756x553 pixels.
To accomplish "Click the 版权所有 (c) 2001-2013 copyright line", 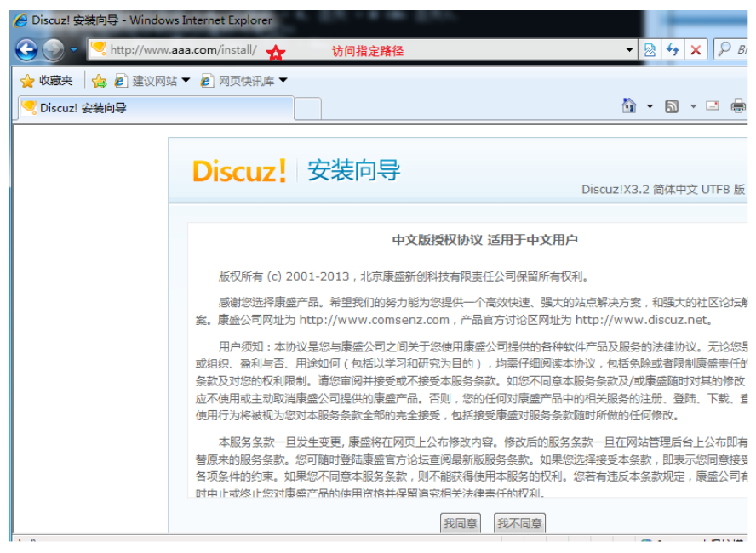I will click(404, 276).
